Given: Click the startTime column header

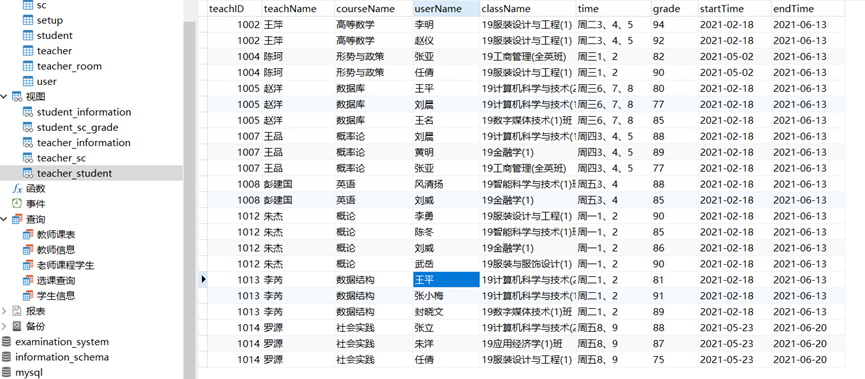Looking at the screenshot, I should tap(735, 9).
